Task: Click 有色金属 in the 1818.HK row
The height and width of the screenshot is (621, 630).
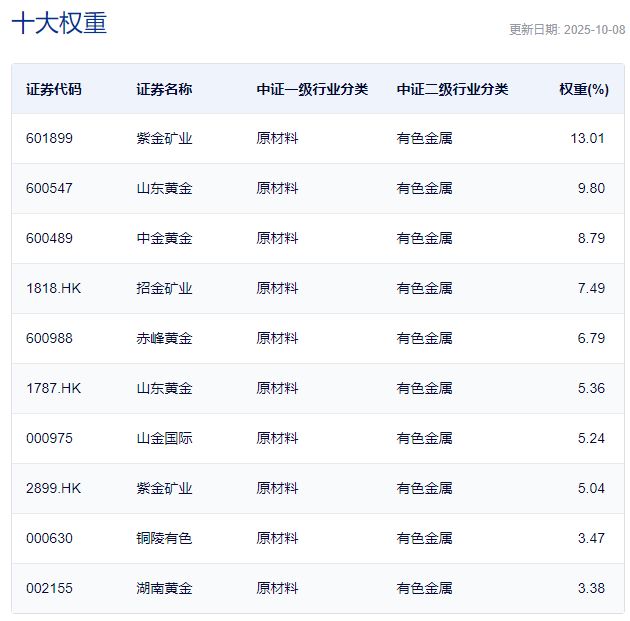Action: (x=425, y=288)
